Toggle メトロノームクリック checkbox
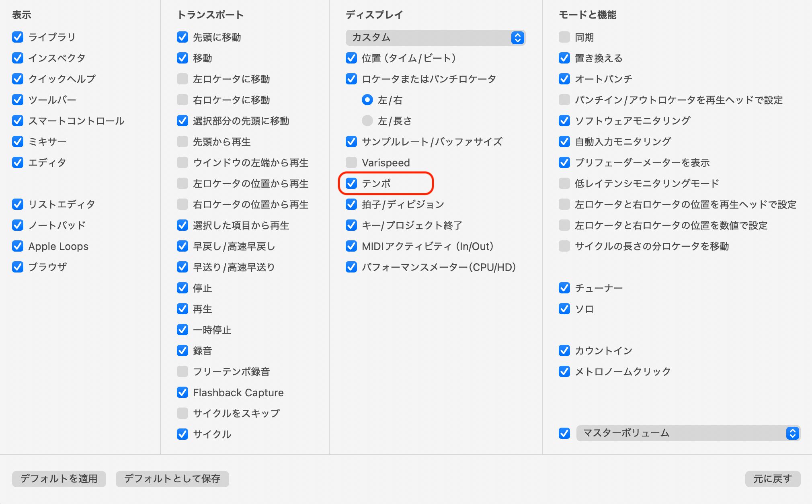Viewport: 812px width, 504px height. click(x=564, y=371)
